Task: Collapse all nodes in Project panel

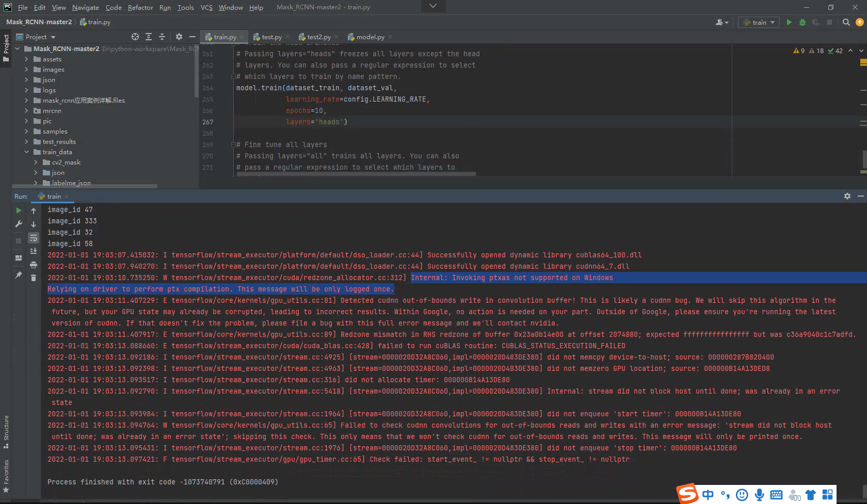Action: 162,37
